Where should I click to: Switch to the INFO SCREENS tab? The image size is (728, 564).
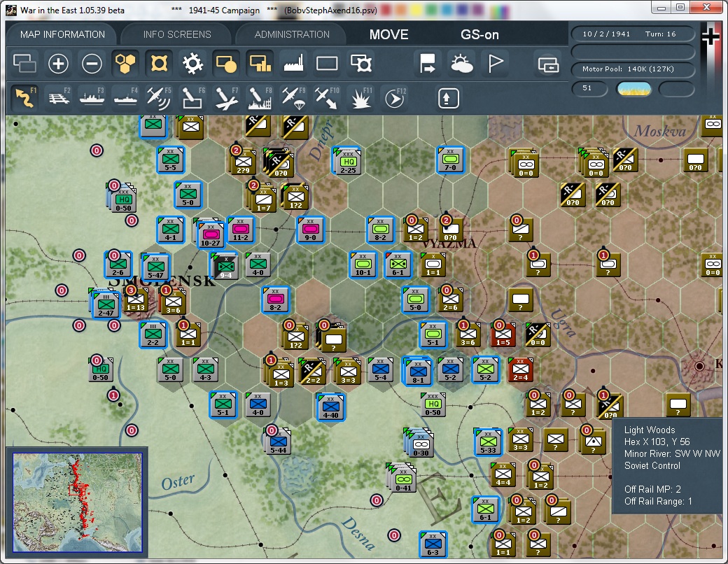pos(177,34)
